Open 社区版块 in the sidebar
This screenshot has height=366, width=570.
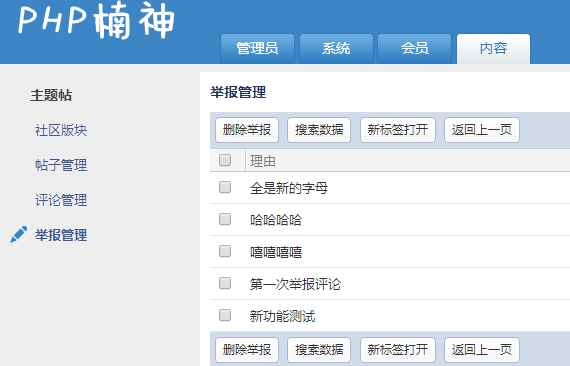61,130
